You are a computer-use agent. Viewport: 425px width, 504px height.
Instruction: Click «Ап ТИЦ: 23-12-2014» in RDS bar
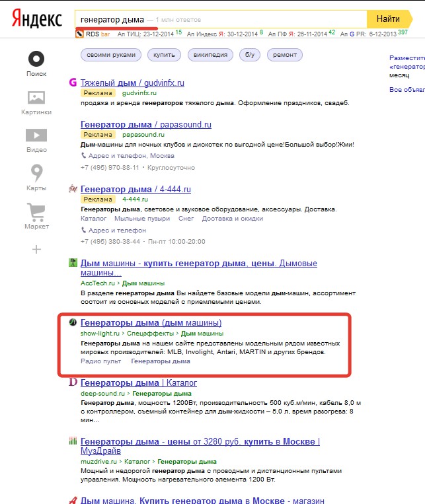(x=145, y=34)
